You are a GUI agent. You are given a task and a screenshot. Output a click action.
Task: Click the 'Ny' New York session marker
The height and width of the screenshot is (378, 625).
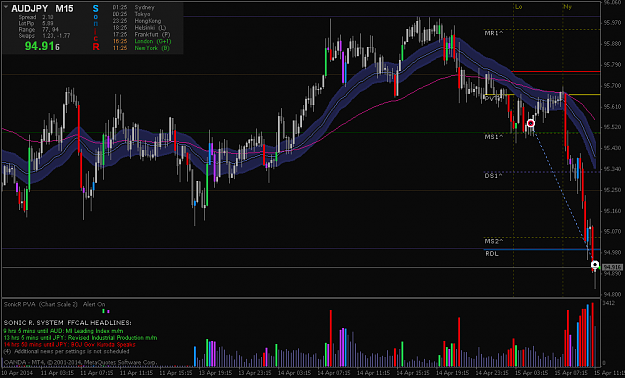point(567,7)
